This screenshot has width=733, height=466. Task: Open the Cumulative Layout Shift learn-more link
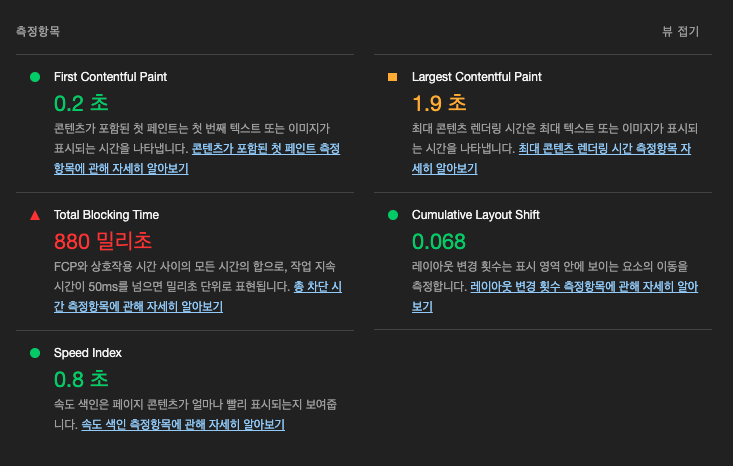click(x=584, y=287)
